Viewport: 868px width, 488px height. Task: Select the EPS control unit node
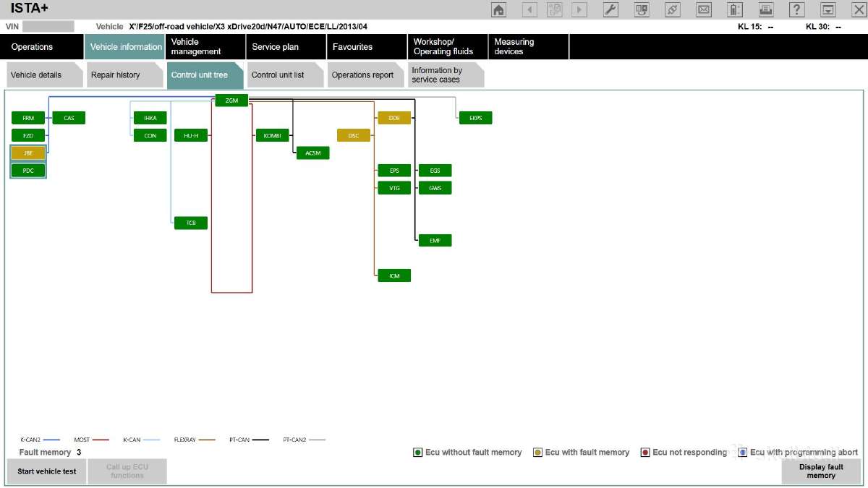[x=394, y=171]
